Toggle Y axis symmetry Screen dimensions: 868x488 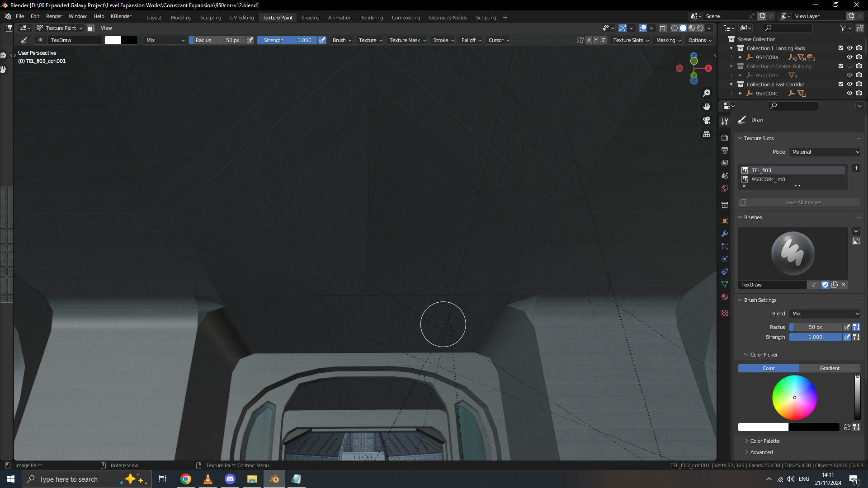tap(596, 40)
